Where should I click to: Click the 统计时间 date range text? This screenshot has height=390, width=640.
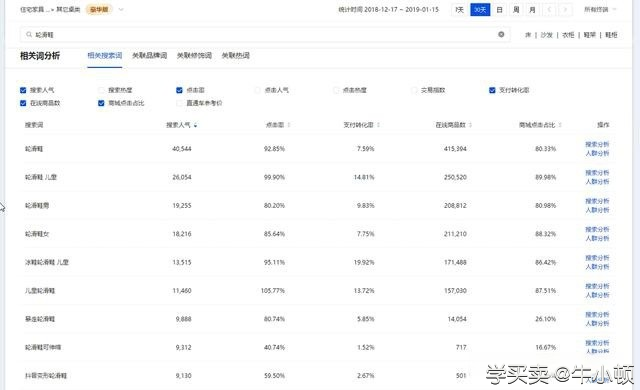[388, 9]
